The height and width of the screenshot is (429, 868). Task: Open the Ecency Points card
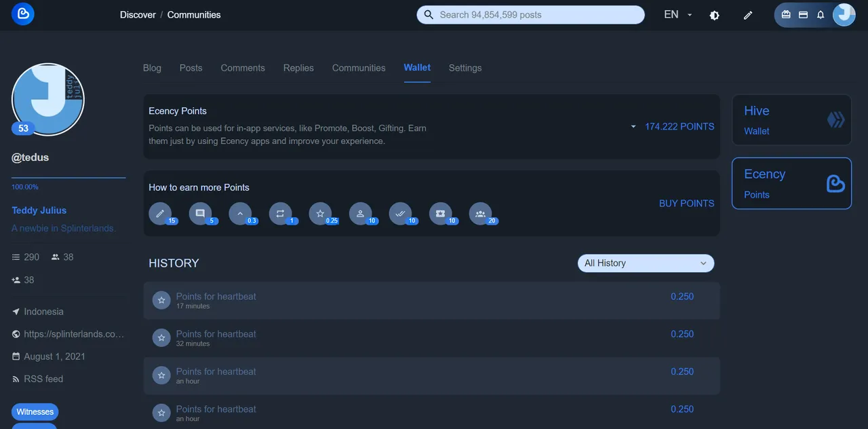coord(791,183)
